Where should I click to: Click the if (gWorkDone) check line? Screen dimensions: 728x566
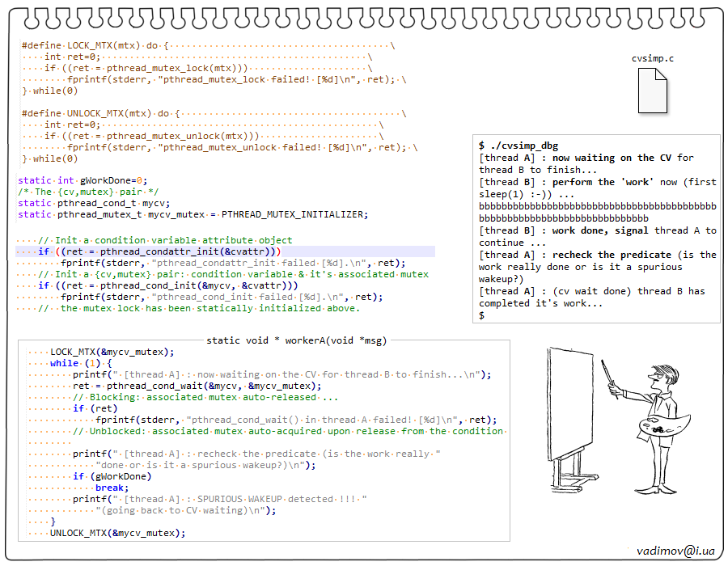pos(112,476)
